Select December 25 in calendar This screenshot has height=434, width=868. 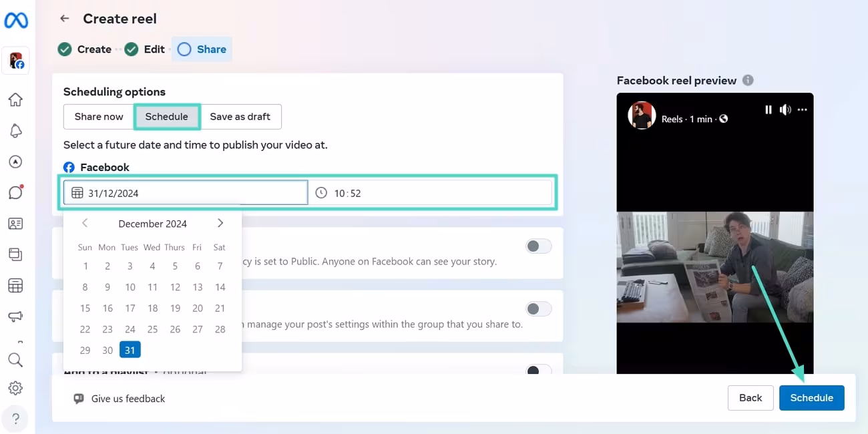tap(152, 329)
